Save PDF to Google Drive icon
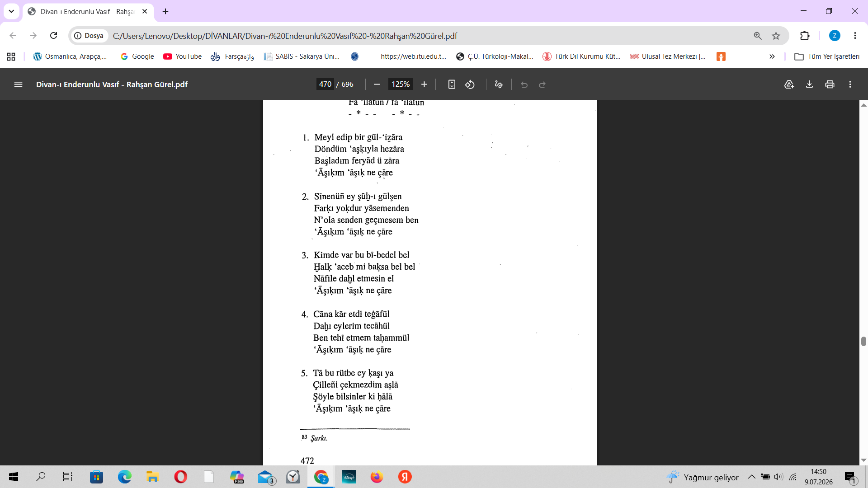Image resolution: width=868 pixels, height=488 pixels. pyautogui.click(x=789, y=84)
